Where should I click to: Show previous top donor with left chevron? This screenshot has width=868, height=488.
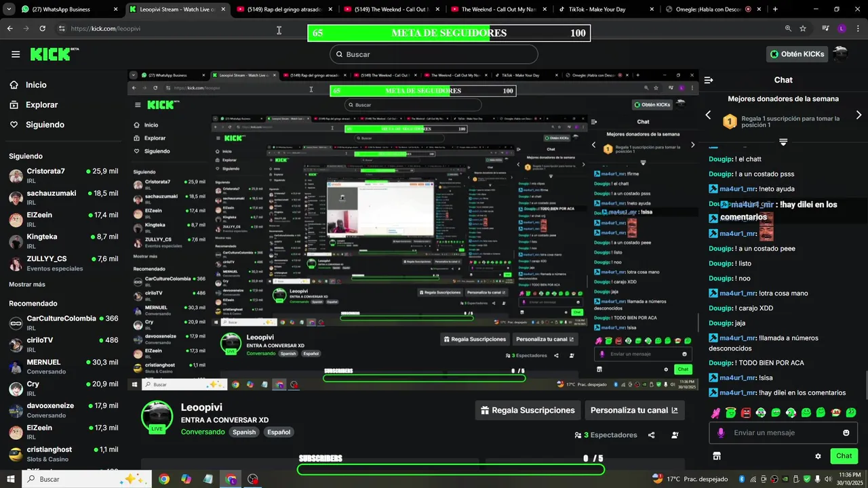pyautogui.click(x=708, y=115)
